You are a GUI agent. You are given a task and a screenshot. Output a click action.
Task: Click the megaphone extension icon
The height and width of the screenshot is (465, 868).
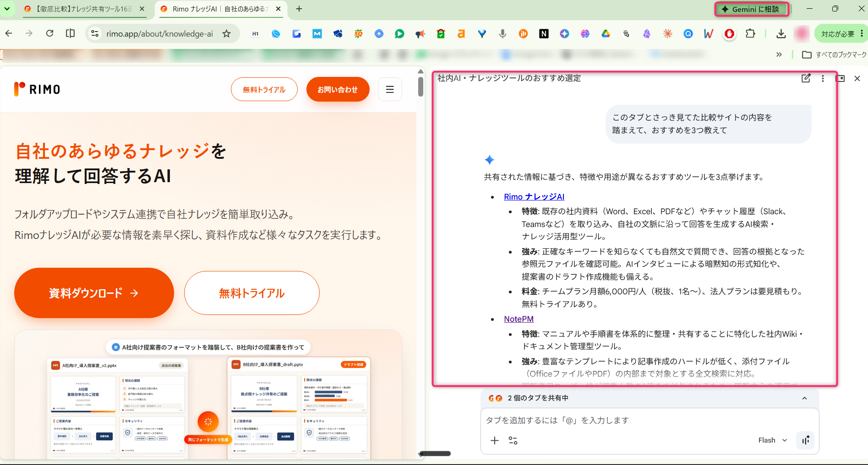420,33
